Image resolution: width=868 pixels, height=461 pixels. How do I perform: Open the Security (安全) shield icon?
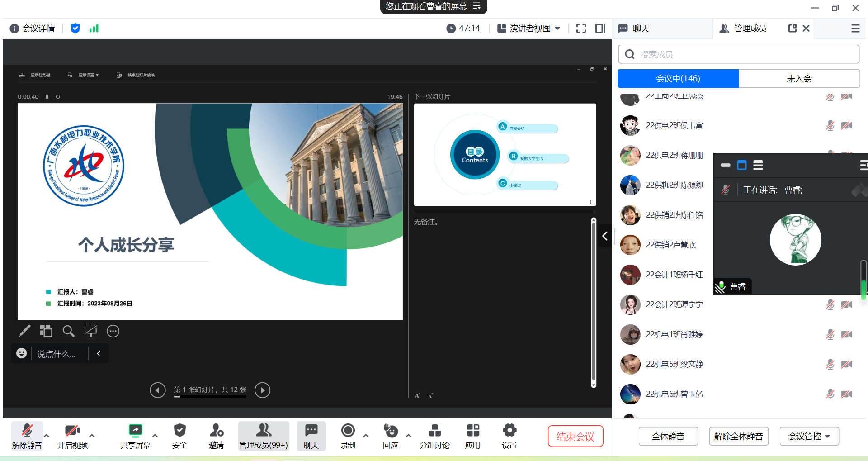tap(179, 431)
